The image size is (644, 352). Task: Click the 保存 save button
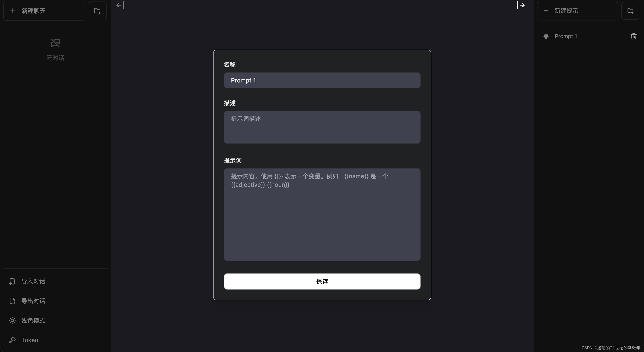tap(322, 281)
